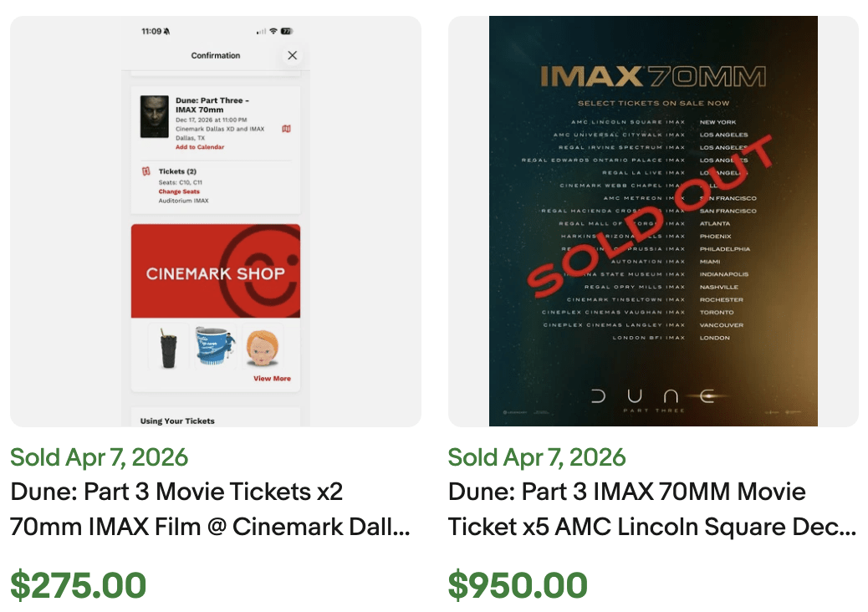Close the Confirmation screen with the X

tap(292, 55)
